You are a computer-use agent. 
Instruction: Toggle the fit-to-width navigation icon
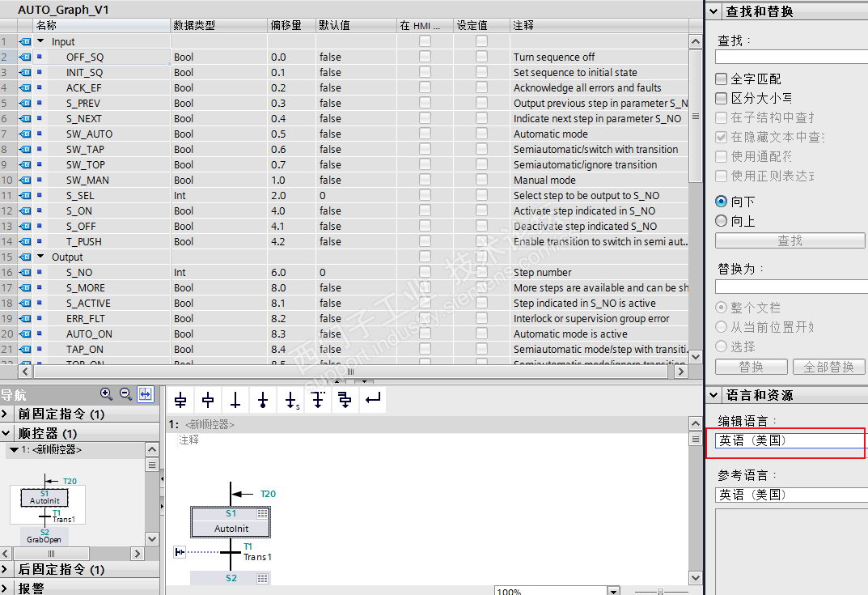pyautogui.click(x=146, y=394)
